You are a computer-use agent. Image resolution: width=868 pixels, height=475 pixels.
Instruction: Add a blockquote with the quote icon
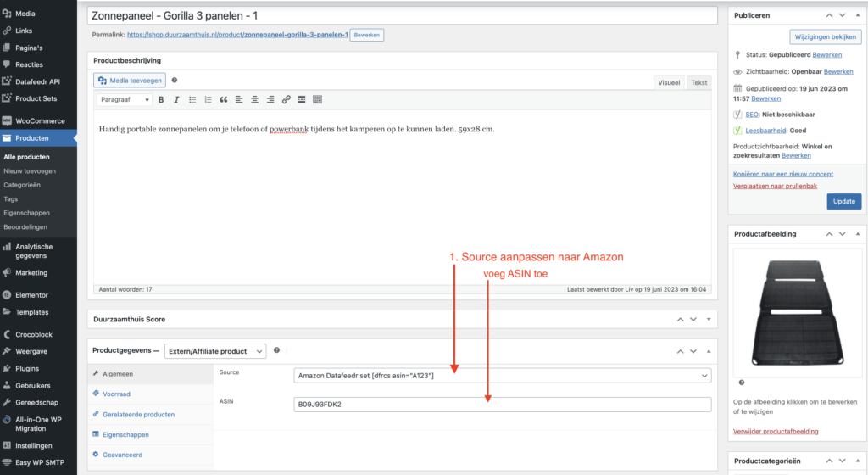tap(224, 99)
